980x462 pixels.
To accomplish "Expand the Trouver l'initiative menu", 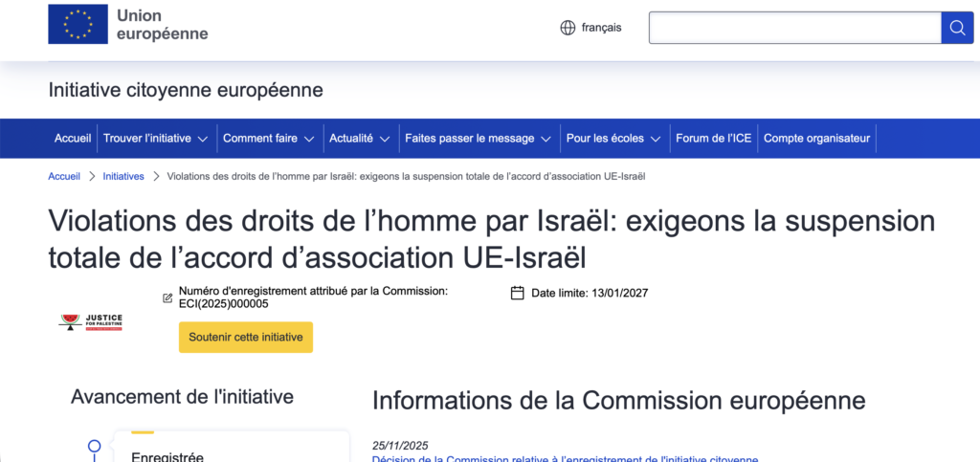I will click(x=155, y=139).
